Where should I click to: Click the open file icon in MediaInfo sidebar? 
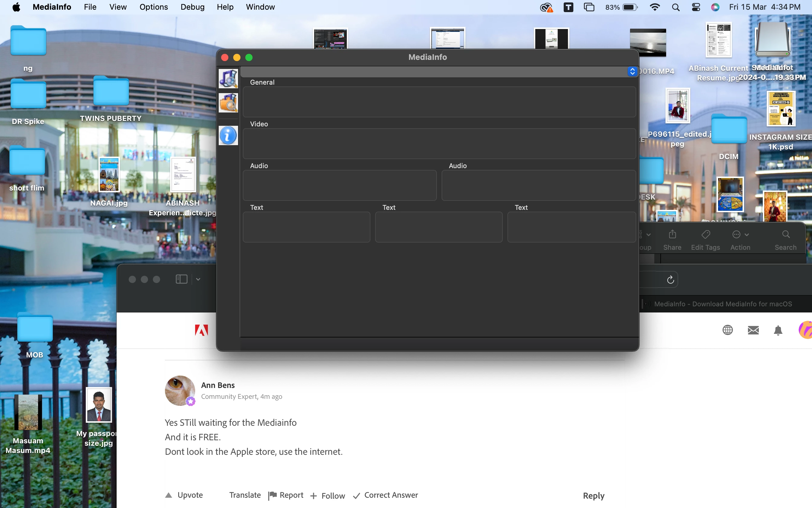point(228,78)
